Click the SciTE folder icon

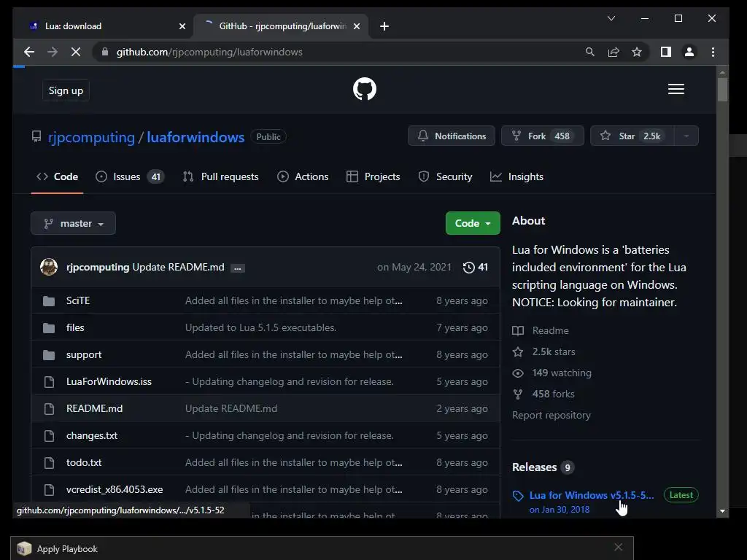click(49, 301)
